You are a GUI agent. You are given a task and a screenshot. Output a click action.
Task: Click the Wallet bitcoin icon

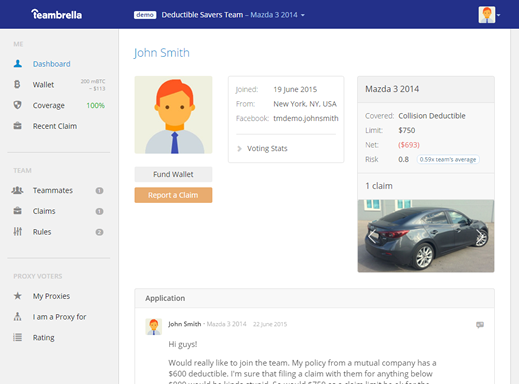(x=17, y=84)
